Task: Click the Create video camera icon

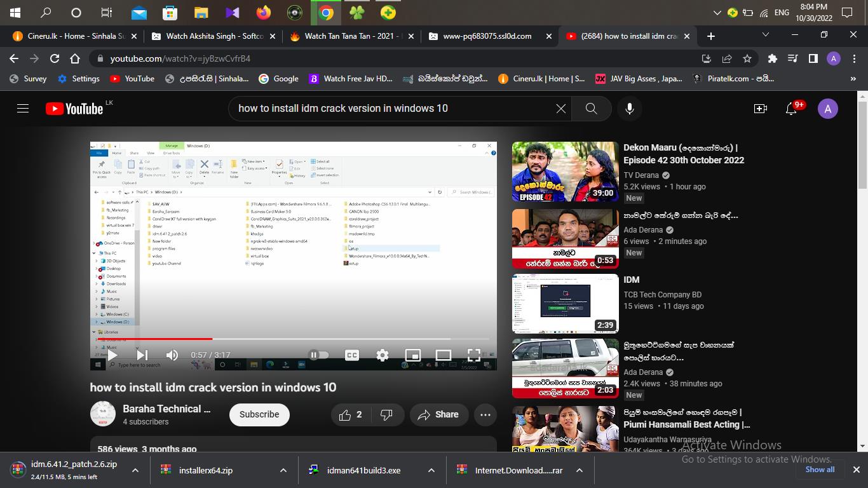Action: 760,109
